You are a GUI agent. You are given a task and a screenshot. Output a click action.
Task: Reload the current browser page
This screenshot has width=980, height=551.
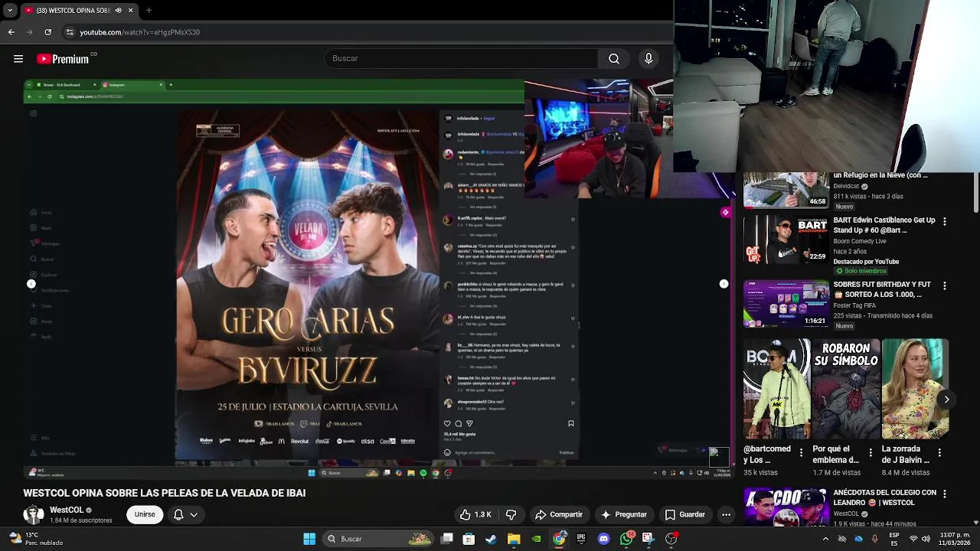pos(47,32)
